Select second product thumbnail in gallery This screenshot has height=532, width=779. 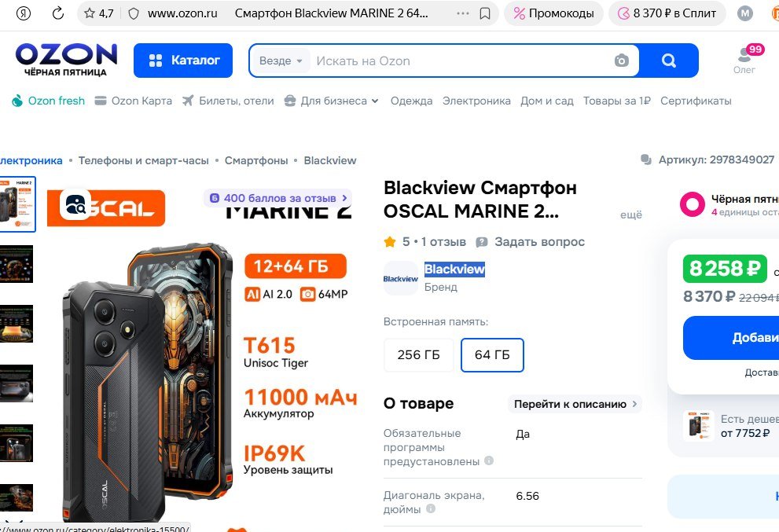[17, 264]
